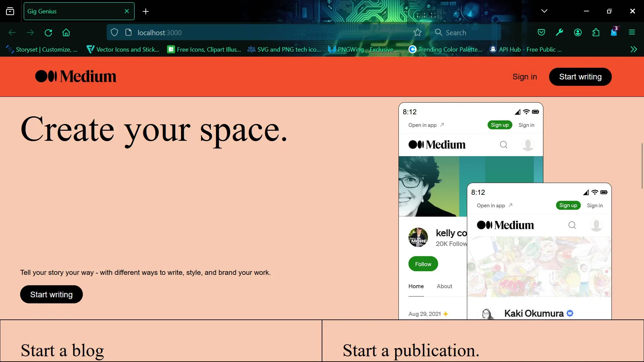Close the Gig Genius tab
Screen dimensions: 644x362
coord(127,11)
